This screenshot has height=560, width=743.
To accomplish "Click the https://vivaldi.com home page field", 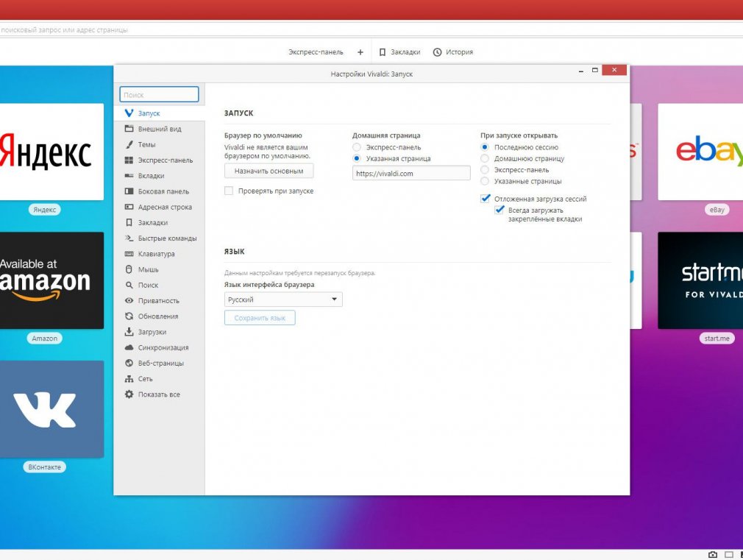I will pyautogui.click(x=411, y=173).
